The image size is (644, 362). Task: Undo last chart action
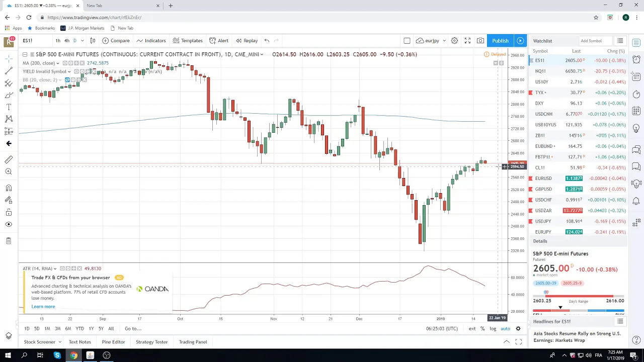click(x=267, y=41)
